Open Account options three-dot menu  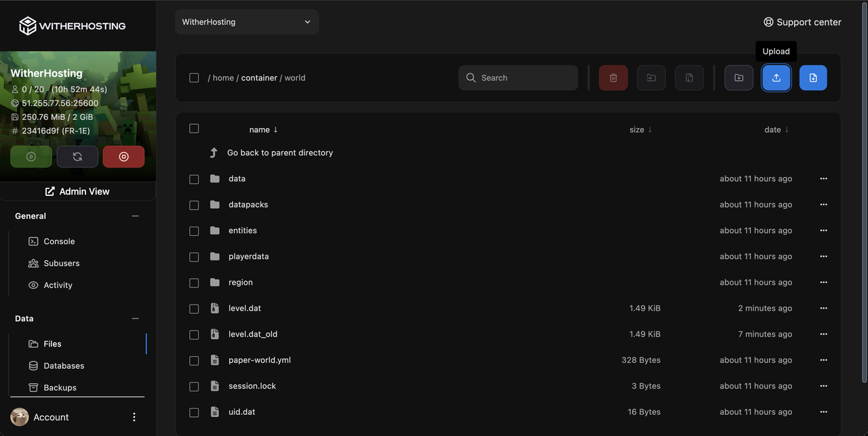(134, 417)
